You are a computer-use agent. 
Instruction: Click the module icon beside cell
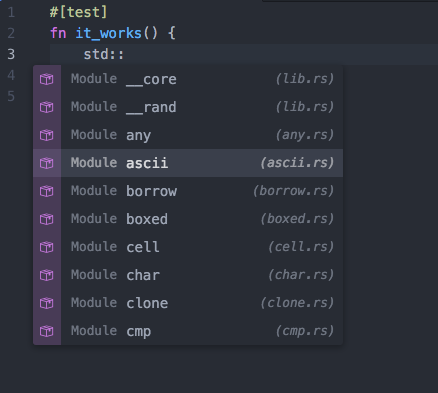[47, 247]
